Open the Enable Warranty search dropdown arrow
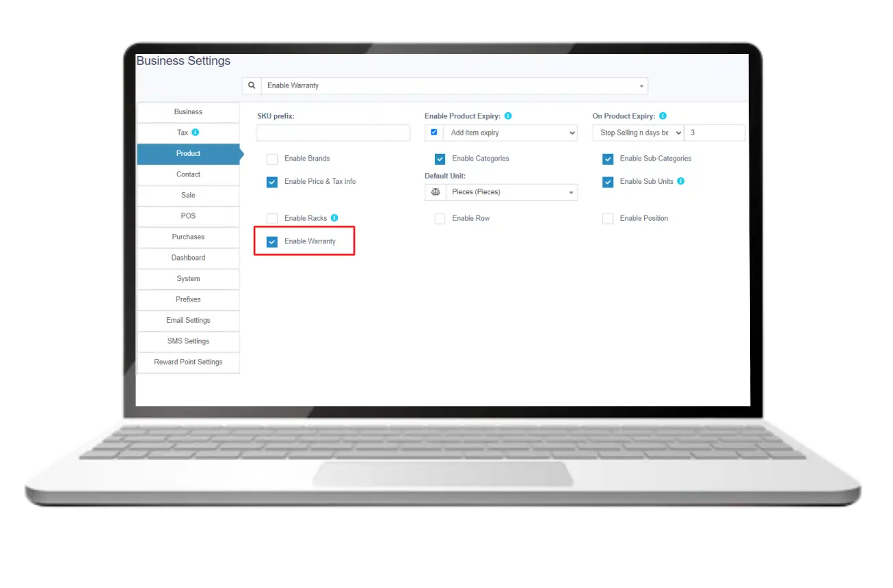Viewport: 893px width, 588px height. pyautogui.click(x=641, y=86)
